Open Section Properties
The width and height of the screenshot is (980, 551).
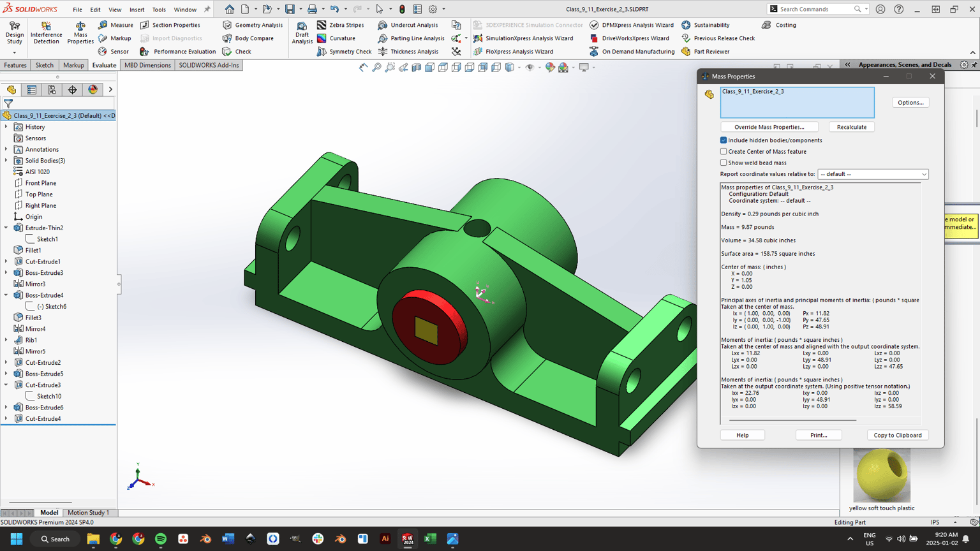(170, 25)
